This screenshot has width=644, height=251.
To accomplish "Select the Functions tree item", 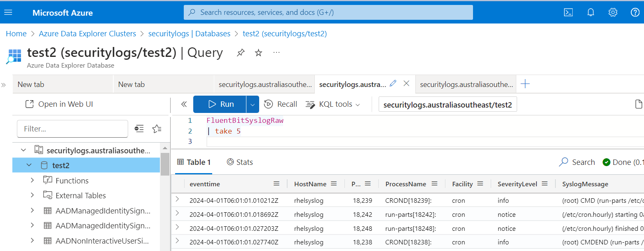I will [72, 181].
